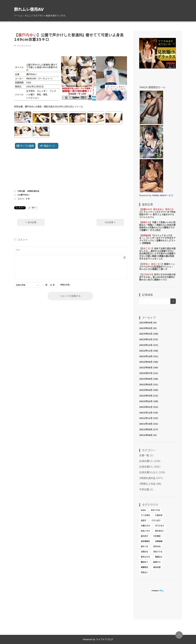Viewport: 196px width, 644px height.
Task: Select the 星 rating radio button
Action: (51, 285)
